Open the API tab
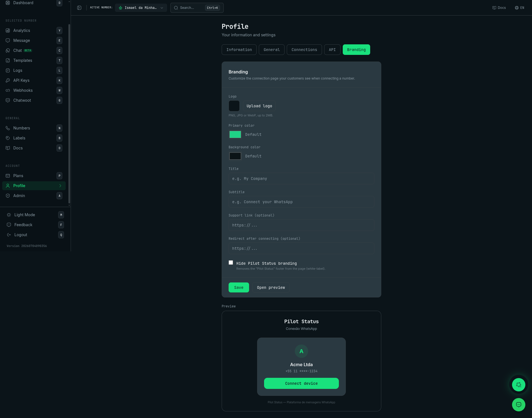The height and width of the screenshot is (418, 532). tap(332, 50)
